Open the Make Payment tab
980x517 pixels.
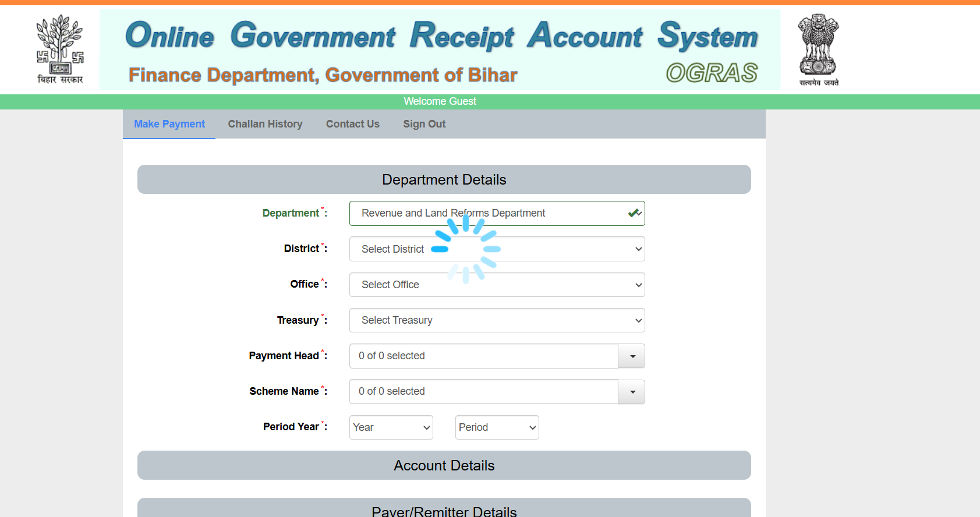coord(169,124)
